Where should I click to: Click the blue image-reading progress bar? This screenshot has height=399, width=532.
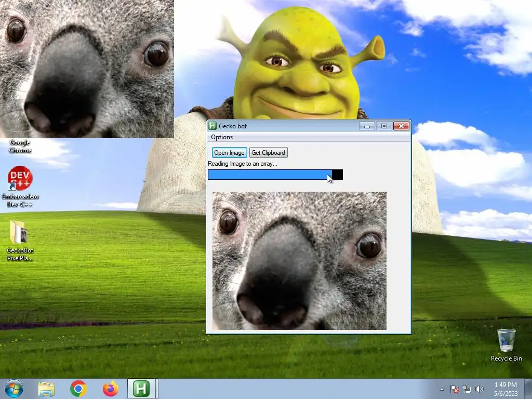(x=275, y=175)
